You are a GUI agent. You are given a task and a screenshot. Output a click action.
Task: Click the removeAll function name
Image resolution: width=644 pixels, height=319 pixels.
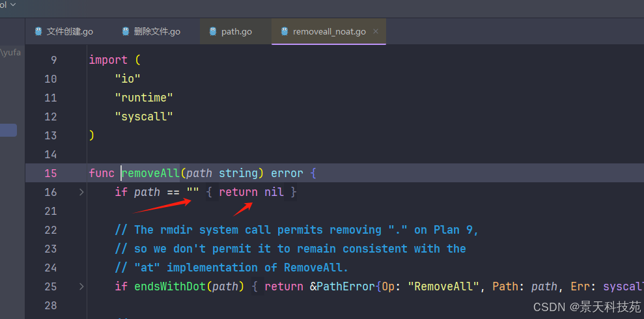(150, 173)
